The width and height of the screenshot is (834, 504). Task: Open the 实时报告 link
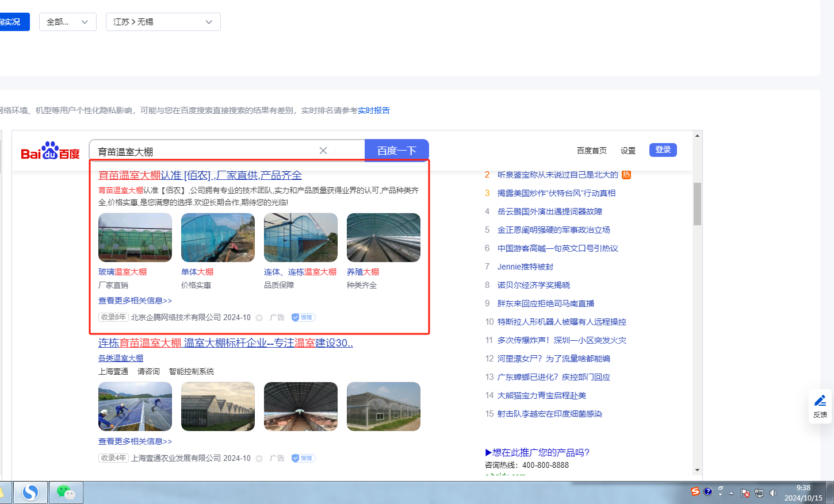(x=373, y=110)
